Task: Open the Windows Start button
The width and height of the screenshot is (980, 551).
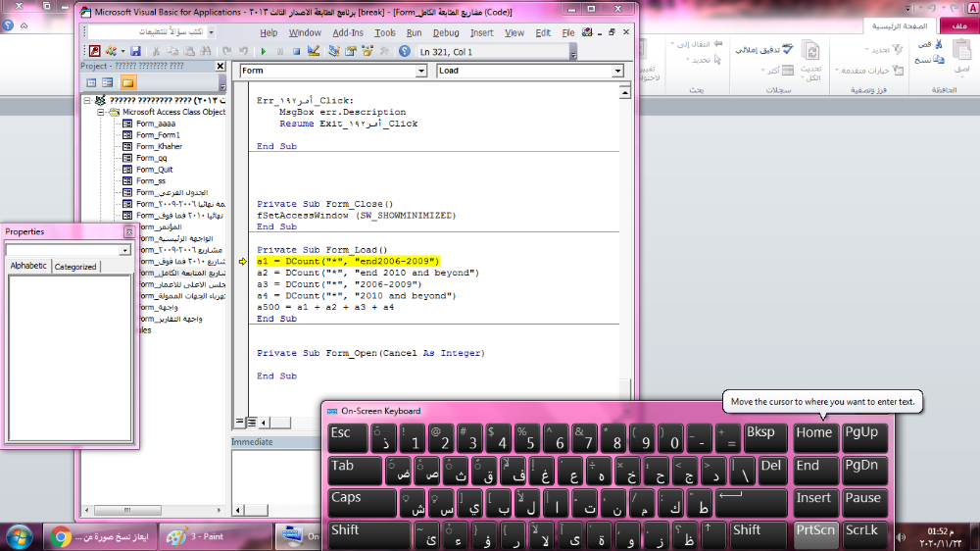Action: point(19,537)
